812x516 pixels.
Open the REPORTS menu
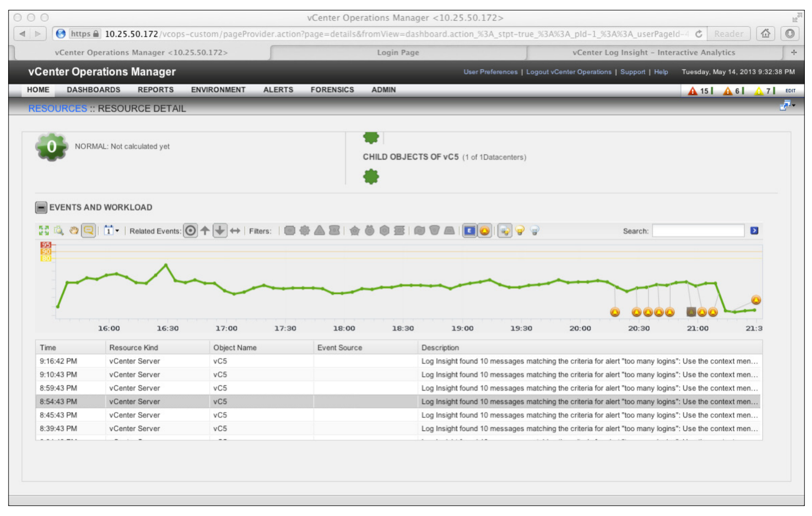pyautogui.click(x=156, y=90)
